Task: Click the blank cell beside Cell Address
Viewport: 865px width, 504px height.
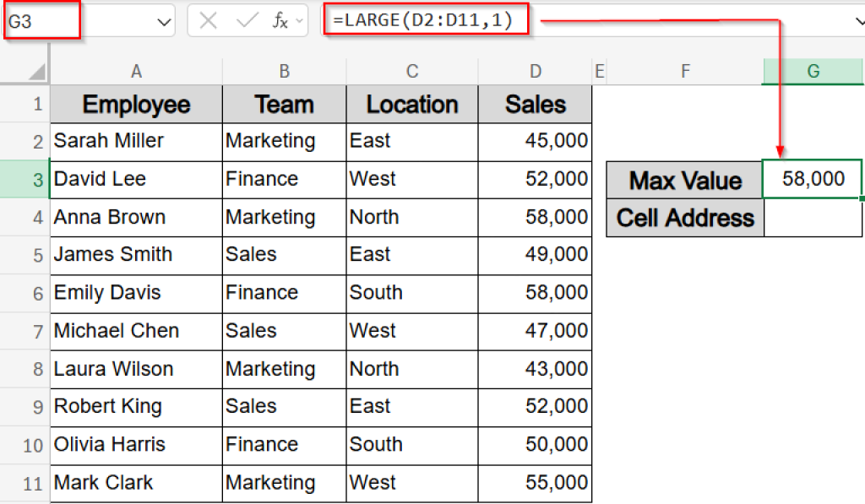Action: tap(812, 218)
